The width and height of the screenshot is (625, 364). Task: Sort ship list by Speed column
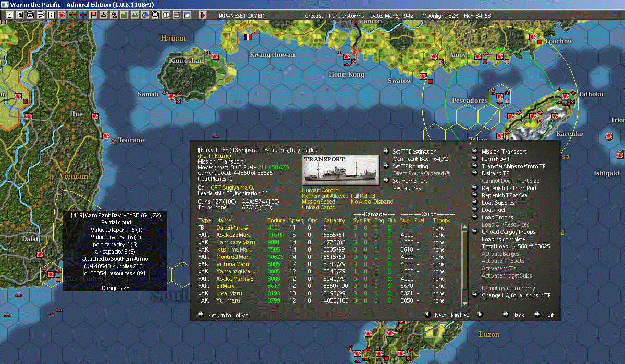tap(296, 220)
